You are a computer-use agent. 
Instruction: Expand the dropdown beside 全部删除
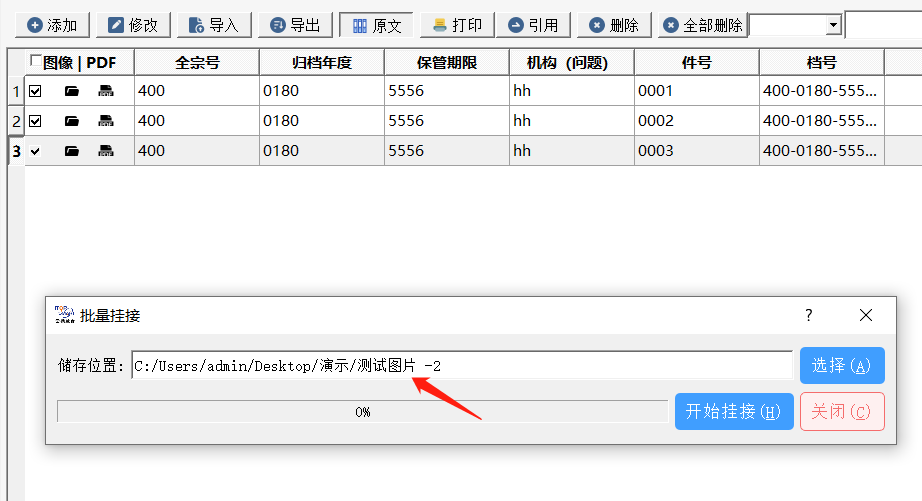coord(833,25)
